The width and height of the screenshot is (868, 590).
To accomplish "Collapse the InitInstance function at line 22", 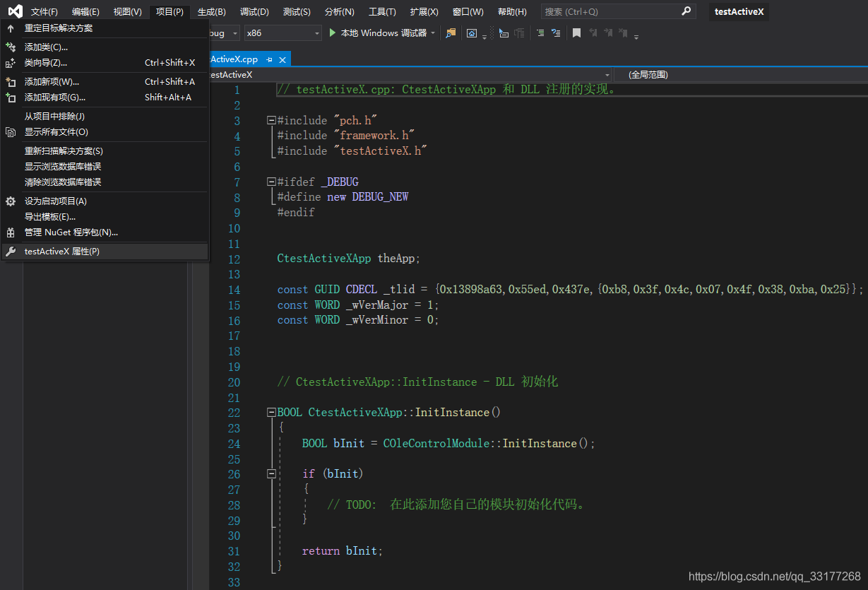I will [271, 412].
